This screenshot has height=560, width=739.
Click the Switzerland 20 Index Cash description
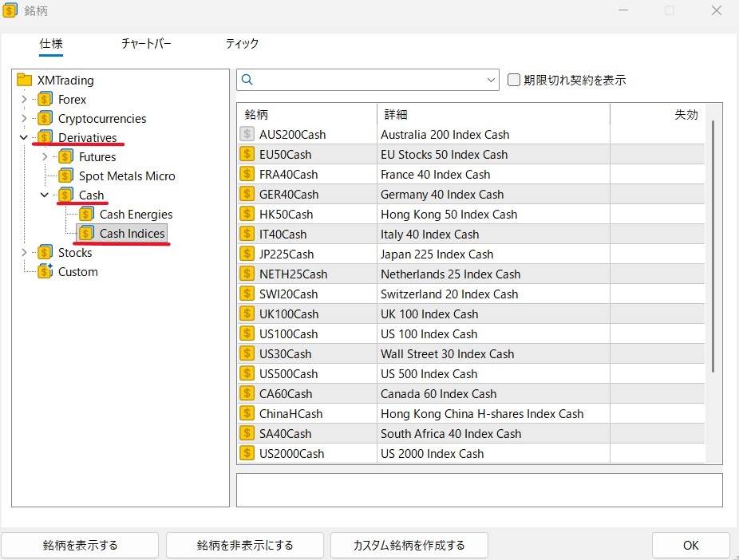[449, 294]
